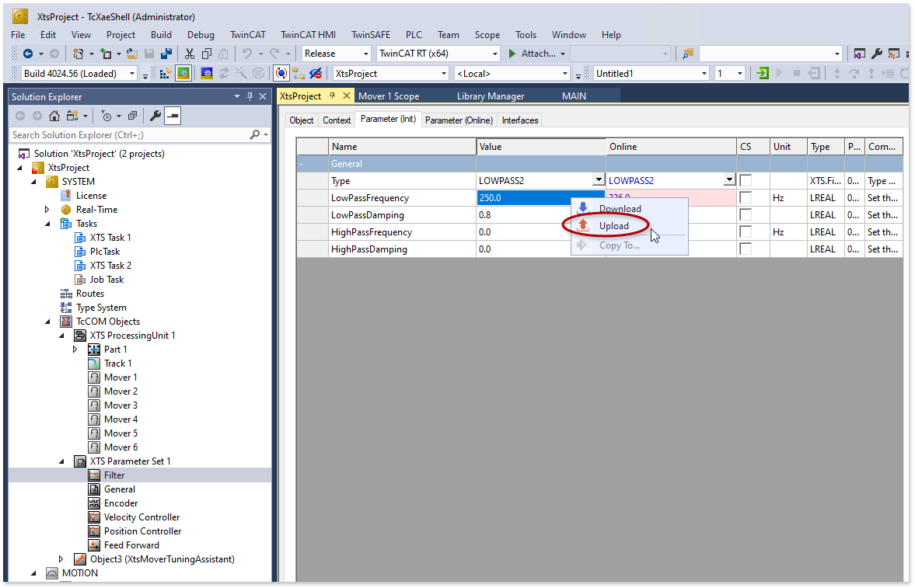The width and height of the screenshot is (915, 588).
Task: Click the Save All icon
Action: (167, 54)
